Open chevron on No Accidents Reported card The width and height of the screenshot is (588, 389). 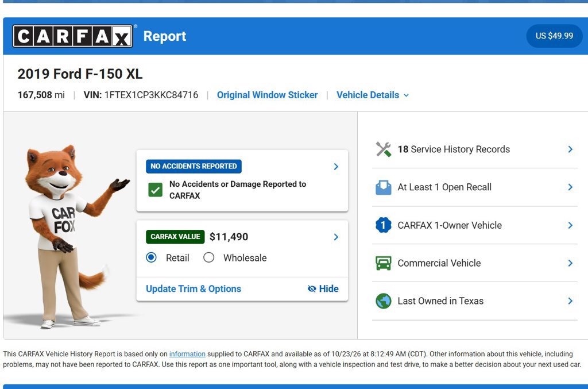point(336,167)
